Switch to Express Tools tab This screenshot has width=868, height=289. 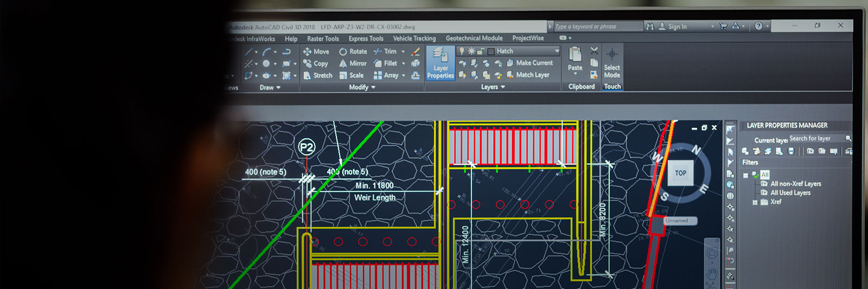click(366, 38)
